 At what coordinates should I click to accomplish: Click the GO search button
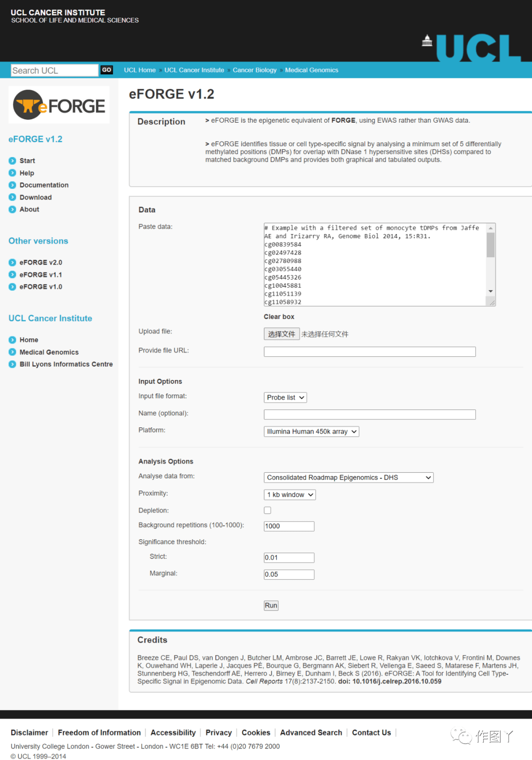pos(106,70)
